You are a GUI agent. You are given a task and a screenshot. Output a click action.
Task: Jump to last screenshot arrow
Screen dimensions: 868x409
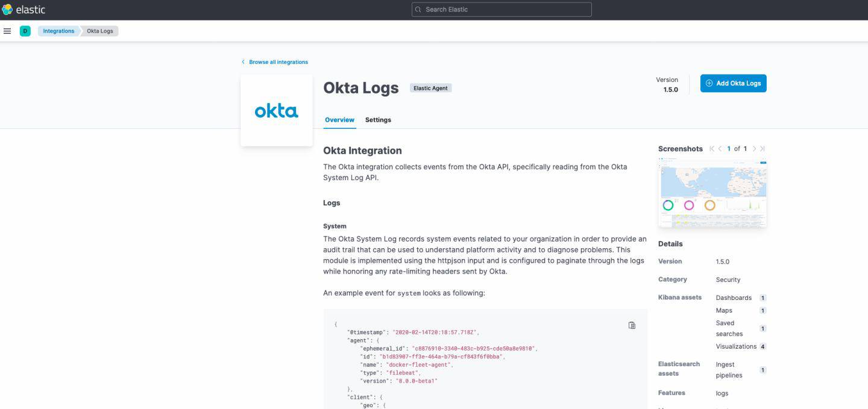click(763, 149)
